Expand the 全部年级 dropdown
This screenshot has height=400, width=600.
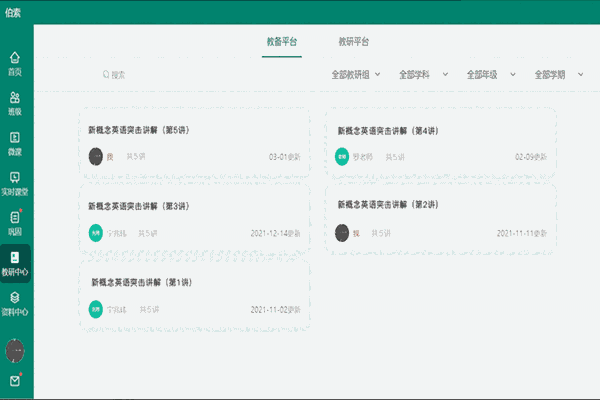click(x=491, y=74)
